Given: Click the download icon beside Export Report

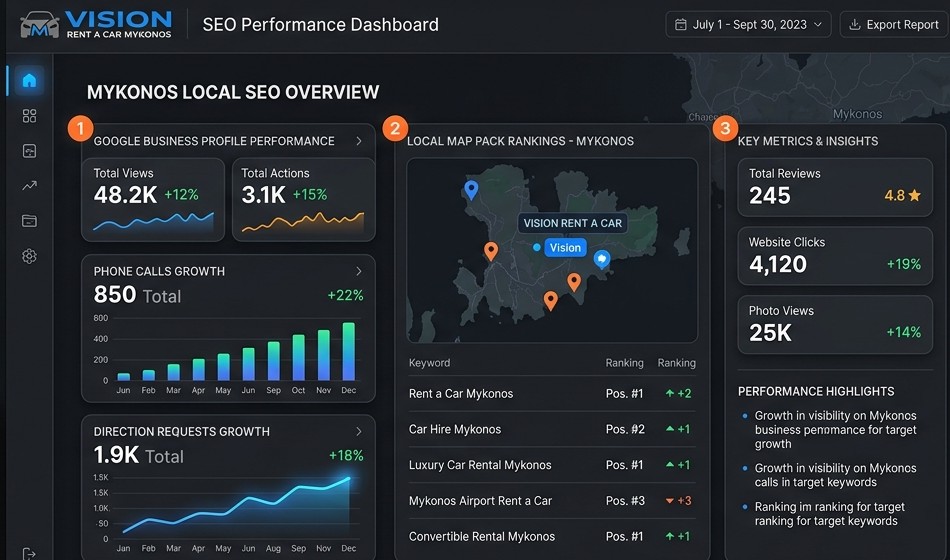Looking at the screenshot, I should coord(854,25).
